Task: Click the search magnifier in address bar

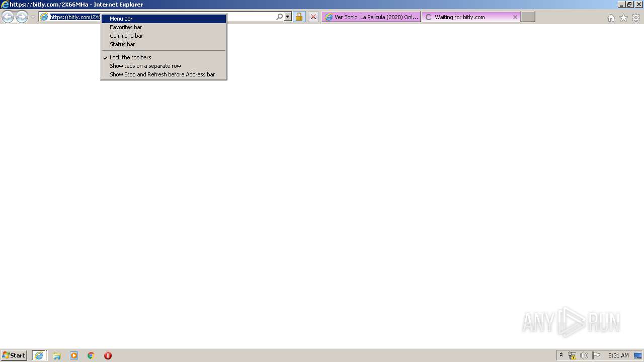Action: tap(280, 17)
